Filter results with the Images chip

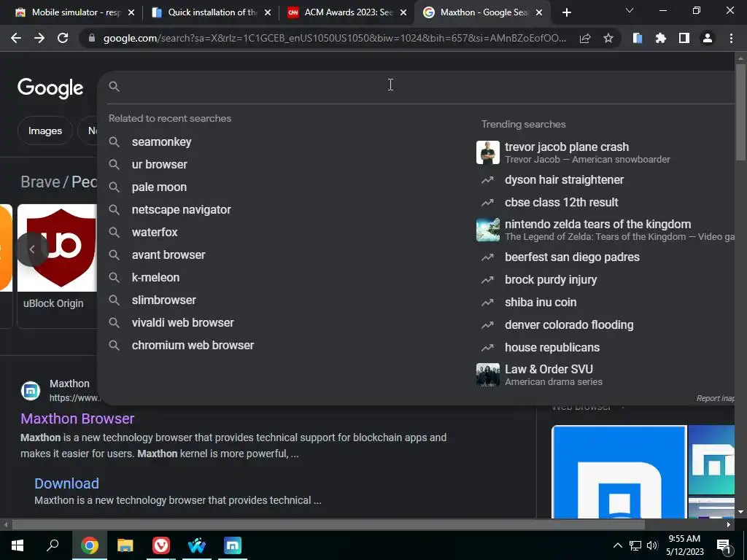click(x=44, y=131)
